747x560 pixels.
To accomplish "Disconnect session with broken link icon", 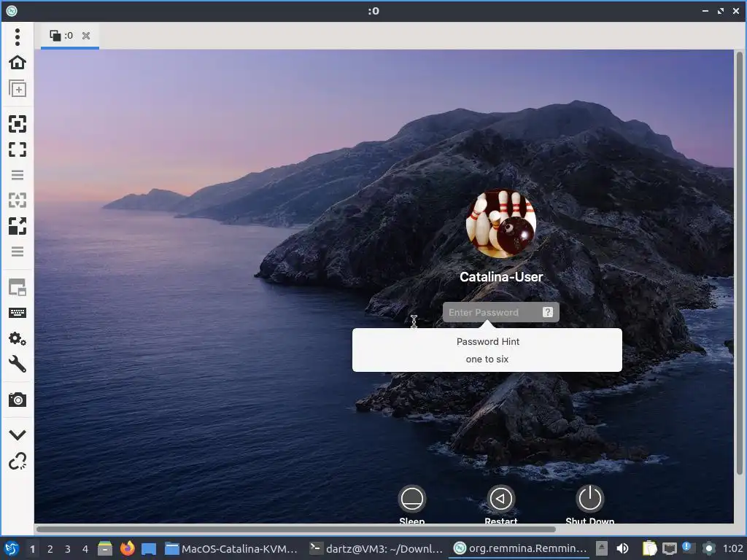I will pyautogui.click(x=18, y=461).
